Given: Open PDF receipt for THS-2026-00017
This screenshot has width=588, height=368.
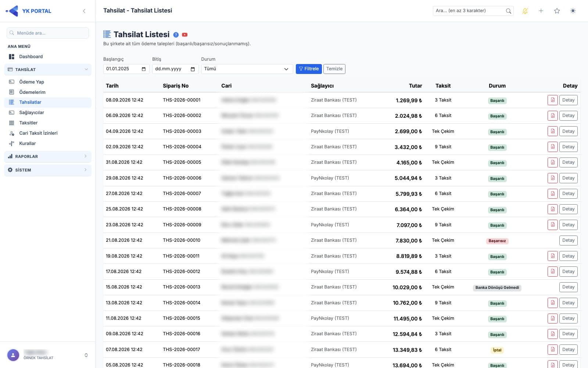Looking at the screenshot, I should click(x=553, y=350).
